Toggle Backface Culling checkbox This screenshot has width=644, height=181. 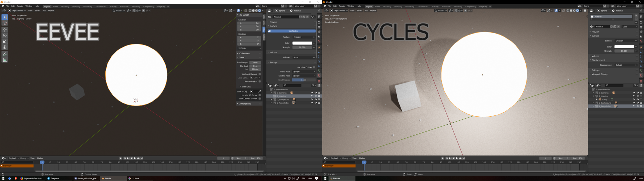[x=314, y=67]
